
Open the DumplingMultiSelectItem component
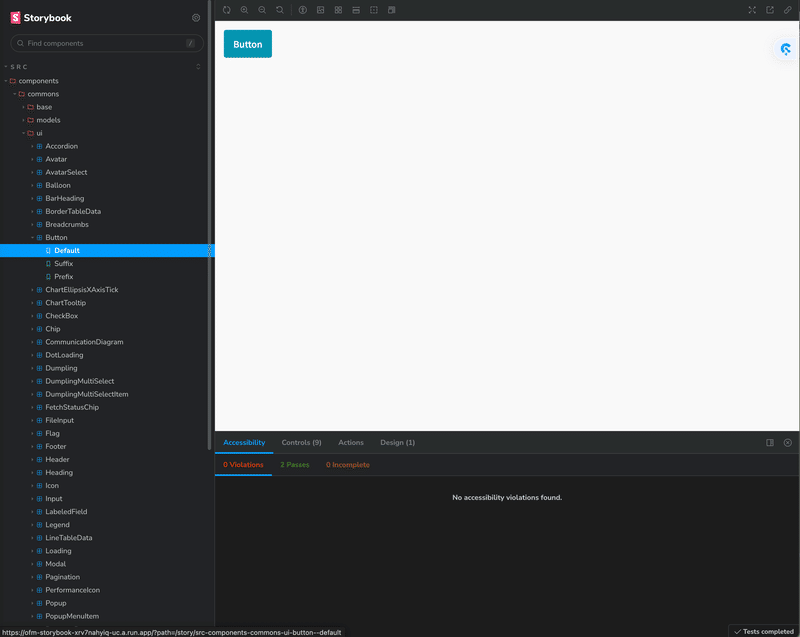click(x=87, y=394)
